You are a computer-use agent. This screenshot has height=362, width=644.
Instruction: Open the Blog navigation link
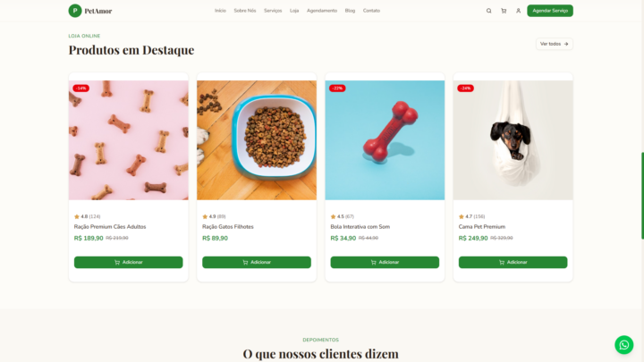click(x=350, y=11)
